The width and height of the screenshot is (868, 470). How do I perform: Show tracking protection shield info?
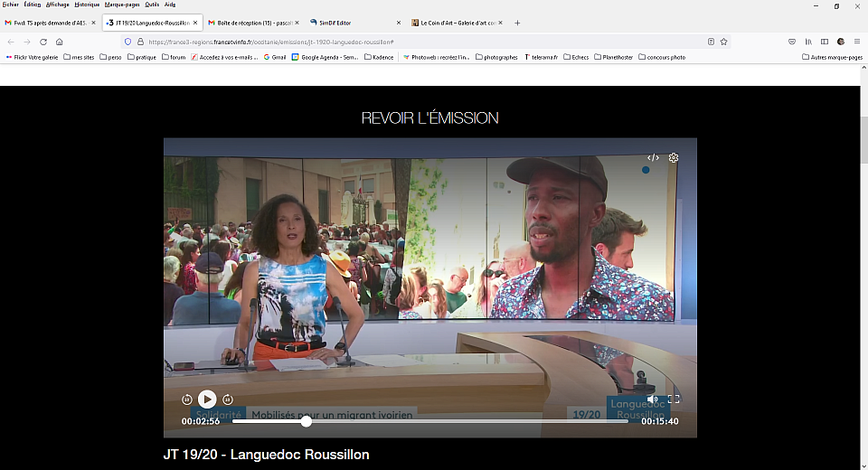pos(127,42)
